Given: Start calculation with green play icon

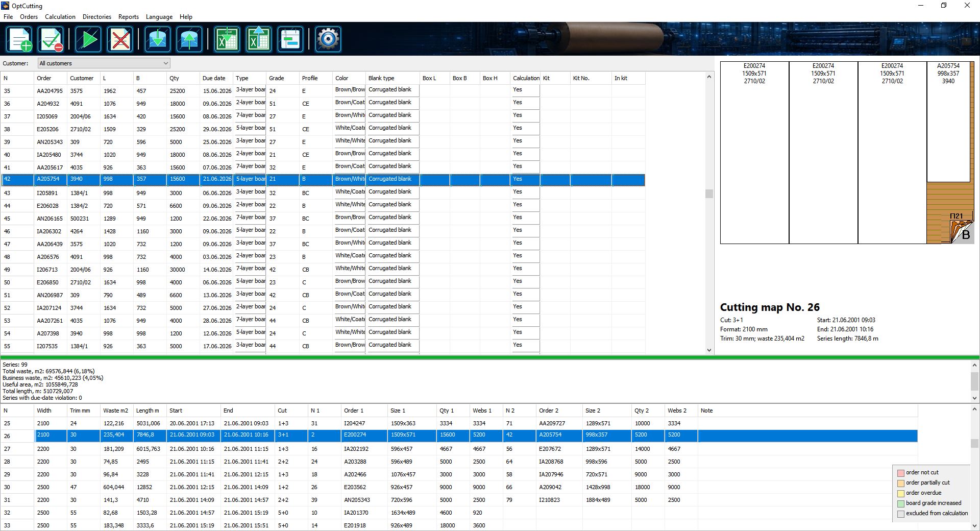Looking at the screenshot, I should (88, 39).
